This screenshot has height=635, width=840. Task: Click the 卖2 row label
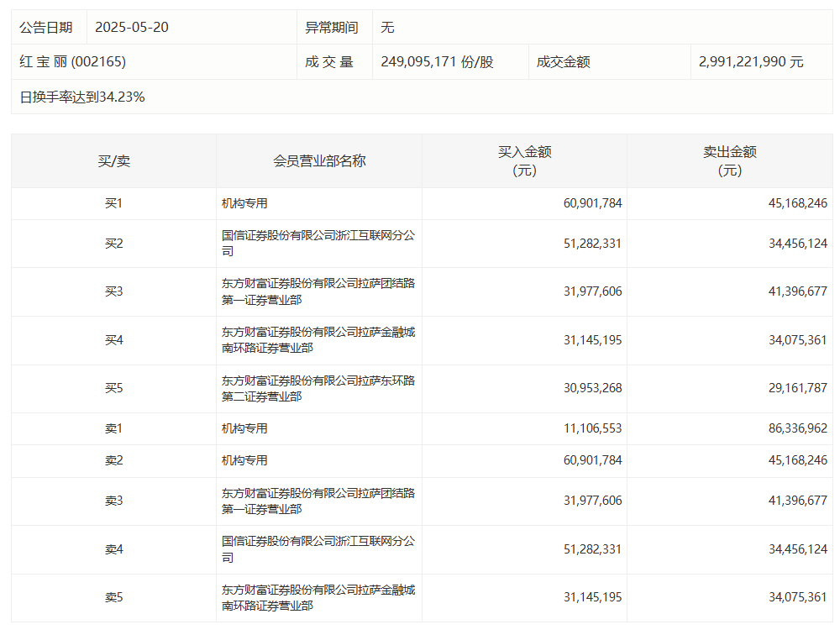coord(114,459)
